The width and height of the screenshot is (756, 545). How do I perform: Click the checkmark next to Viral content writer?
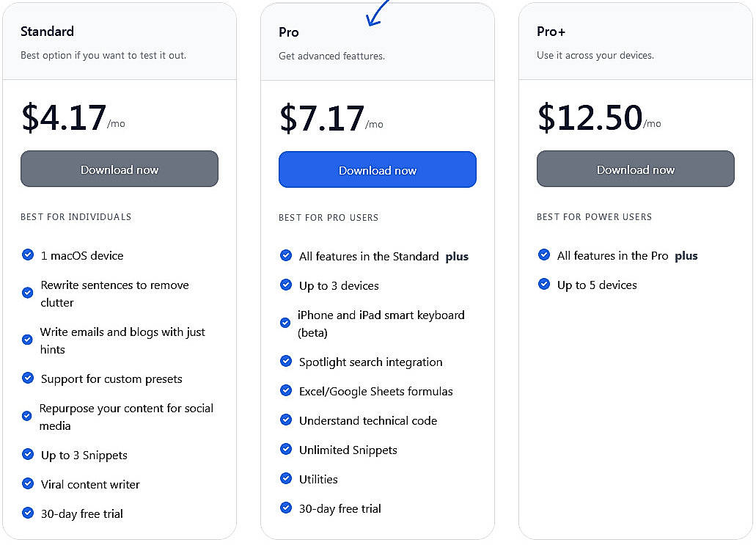[x=27, y=484]
